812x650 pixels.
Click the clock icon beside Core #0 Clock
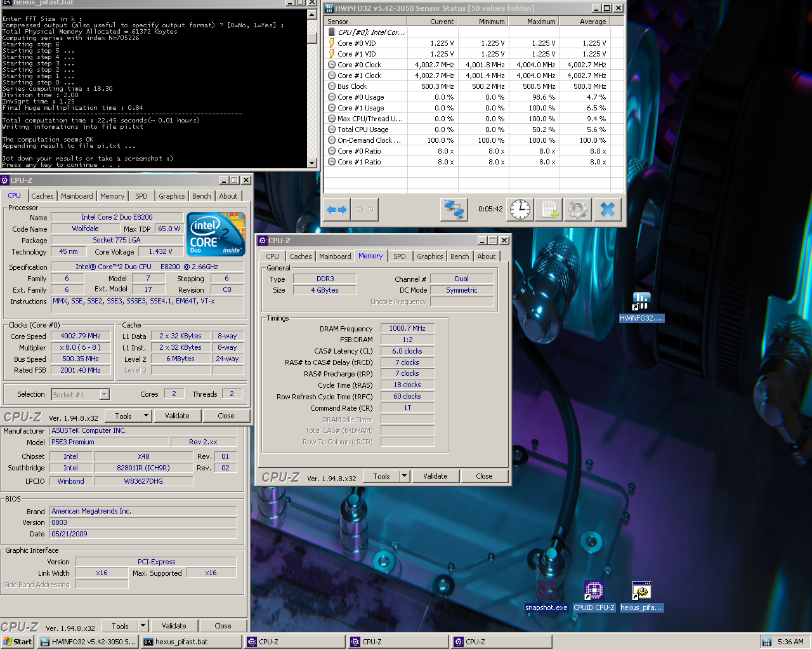(x=331, y=65)
